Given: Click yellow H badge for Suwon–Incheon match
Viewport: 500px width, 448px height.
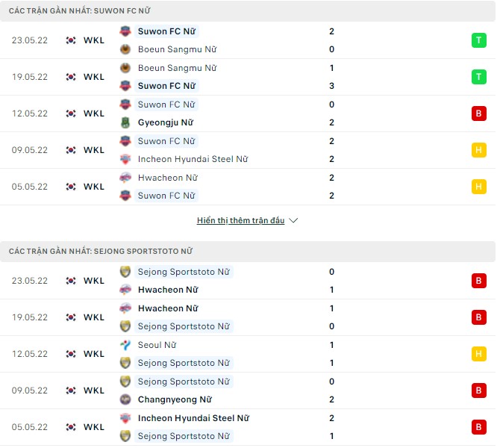Looking at the screenshot, I should 478,150.
